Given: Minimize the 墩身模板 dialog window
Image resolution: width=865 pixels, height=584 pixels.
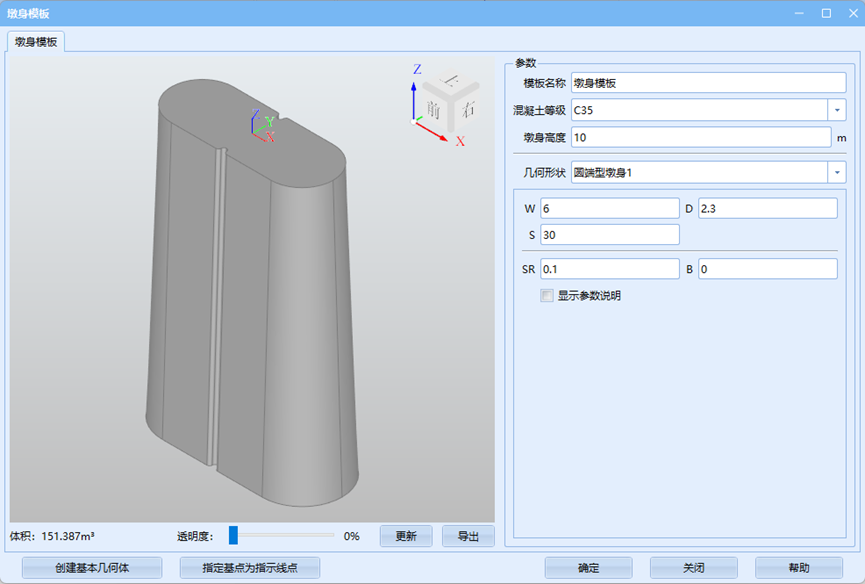Looking at the screenshot, I should (799, 13).
